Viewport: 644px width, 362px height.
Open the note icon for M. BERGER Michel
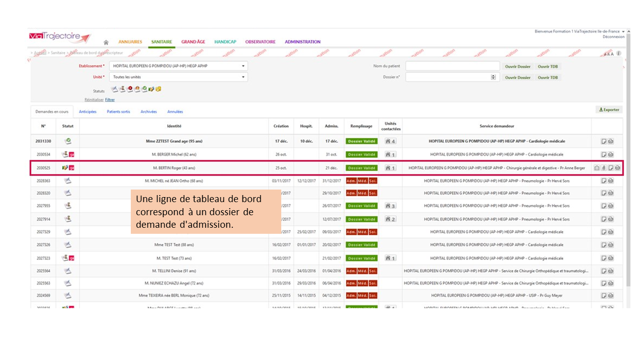coord(604,154)
